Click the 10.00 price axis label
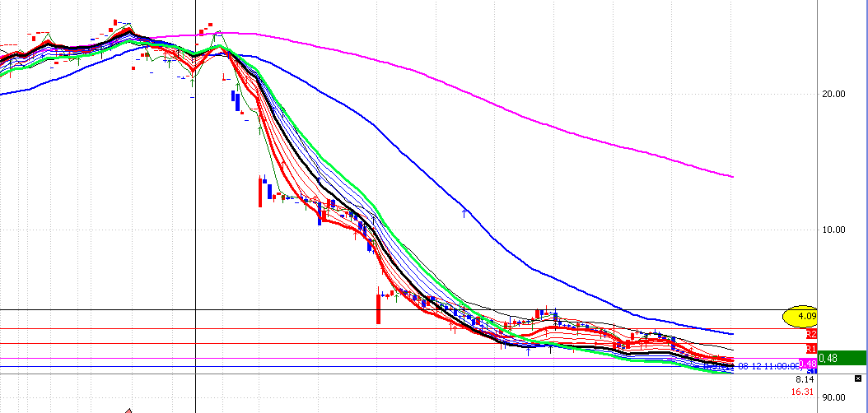 [x=834, y=230]
